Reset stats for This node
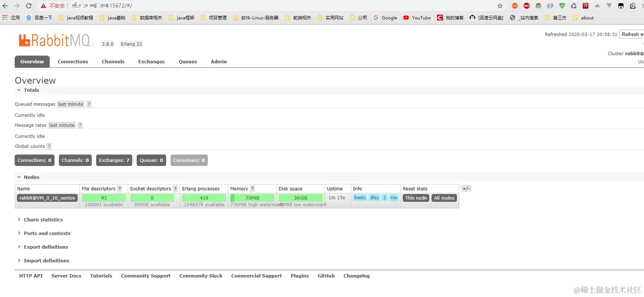 416,198
